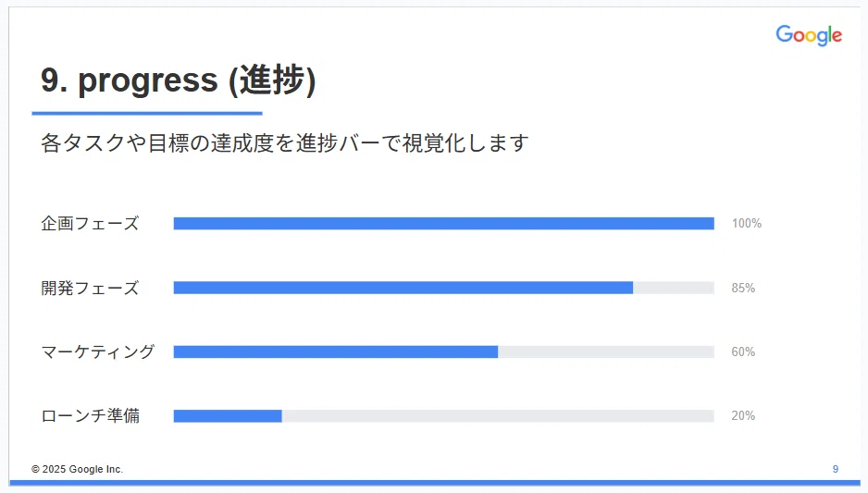Screen dimensions: 868x493
Task: Click the gray portion of ローンチ準備 bar
Action: coord(498,416)
